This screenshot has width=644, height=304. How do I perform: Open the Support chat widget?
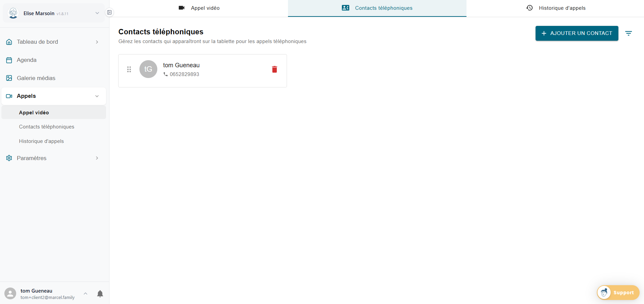[x=618, y=293]
